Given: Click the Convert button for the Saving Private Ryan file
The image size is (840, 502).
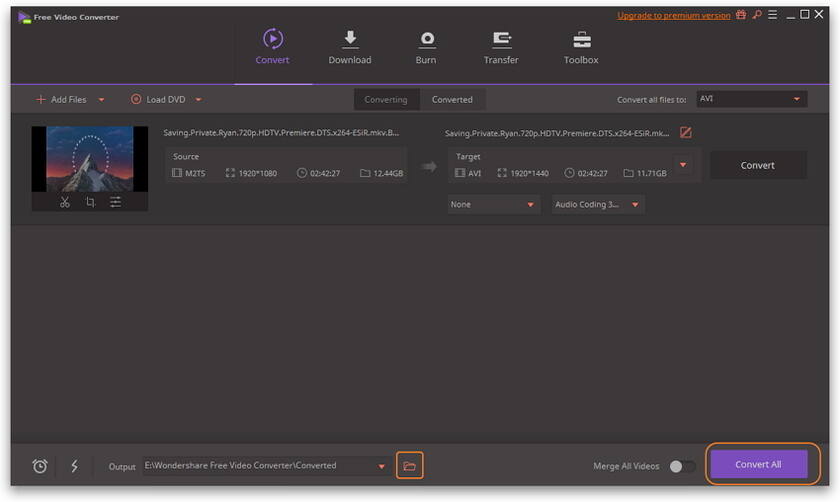Looking at the screenshot, I should tap(758, 166).
